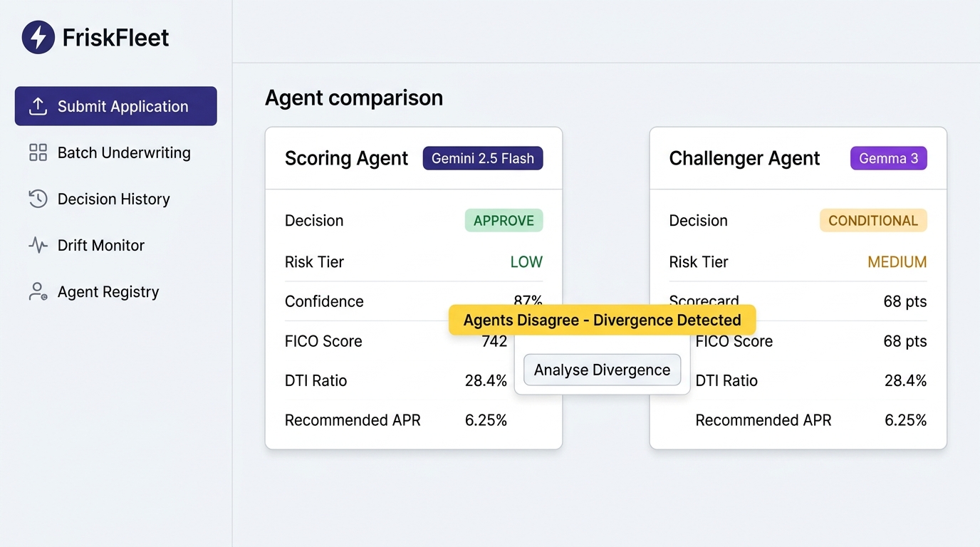
Task: Click the APPROVE decision badge
Action: pyautogui.click(x=504, y=221)
